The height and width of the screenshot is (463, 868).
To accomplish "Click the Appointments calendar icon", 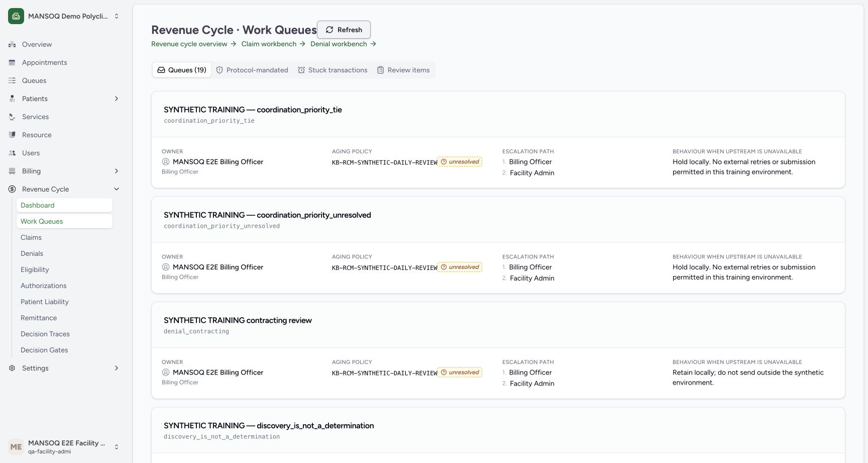I will [12, 62].
